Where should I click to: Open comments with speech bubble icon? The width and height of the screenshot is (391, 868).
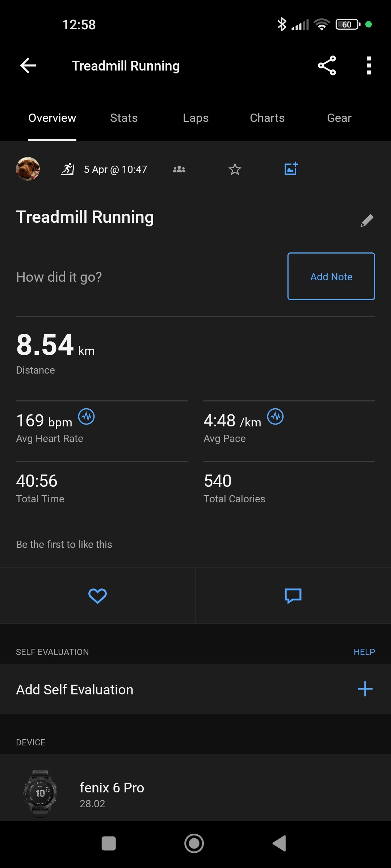293,596
